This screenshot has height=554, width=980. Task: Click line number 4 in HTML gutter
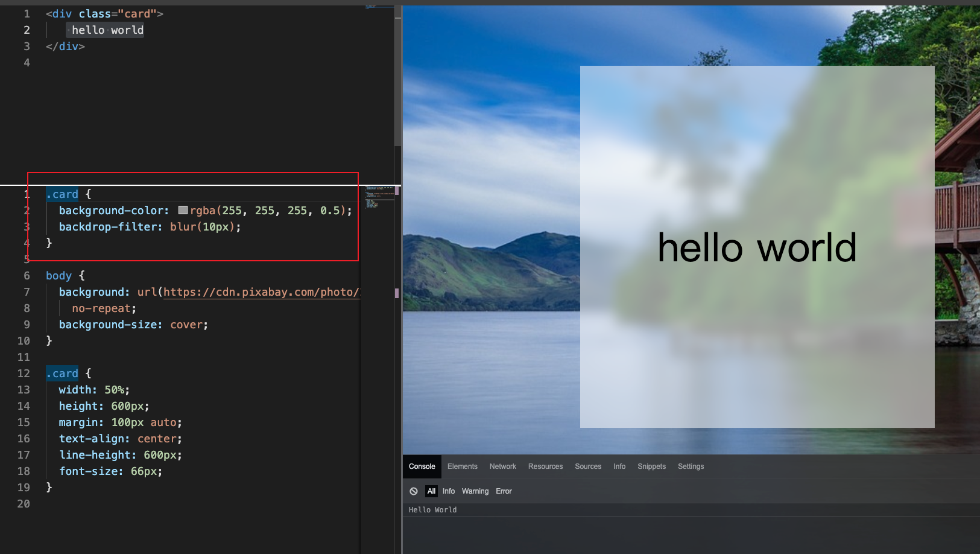pyautogui.click(x=27, y=63)
